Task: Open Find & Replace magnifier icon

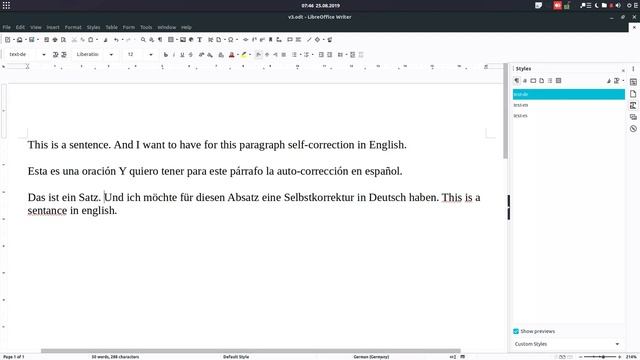Action: (x=143, y=40)
